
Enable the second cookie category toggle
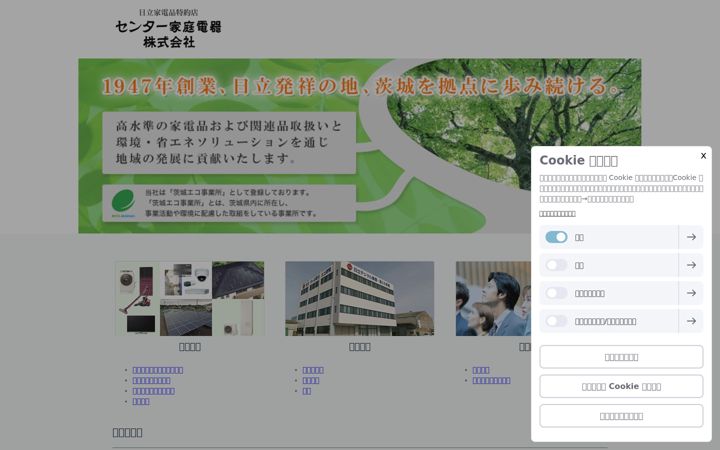click(x=556, y=265)
